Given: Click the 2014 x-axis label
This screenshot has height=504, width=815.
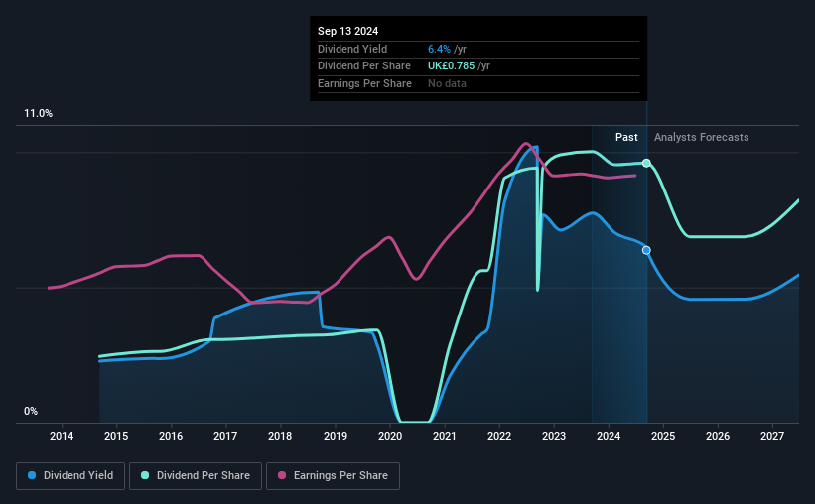Looking at the screenshot, I should click(x=62, y=436).
